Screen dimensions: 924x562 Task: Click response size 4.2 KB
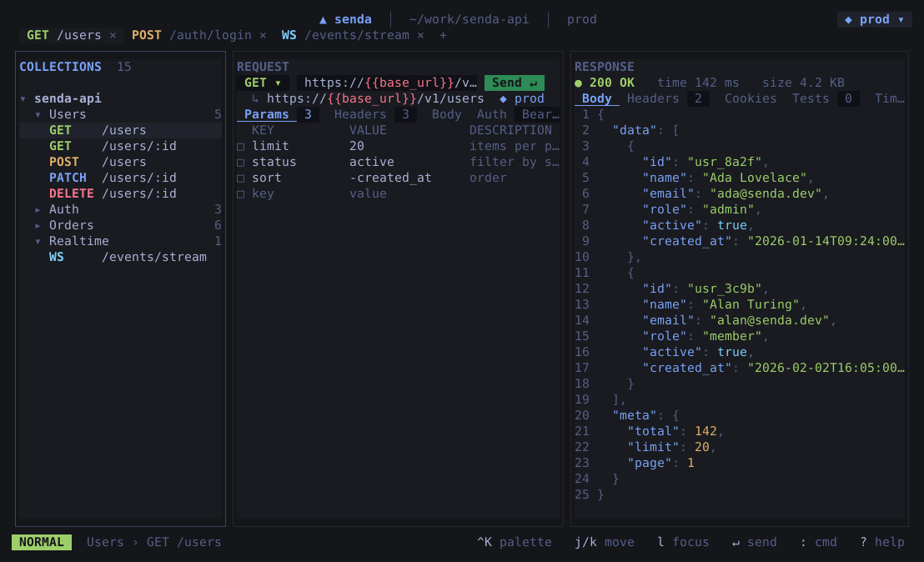click(x=802, y=83)
